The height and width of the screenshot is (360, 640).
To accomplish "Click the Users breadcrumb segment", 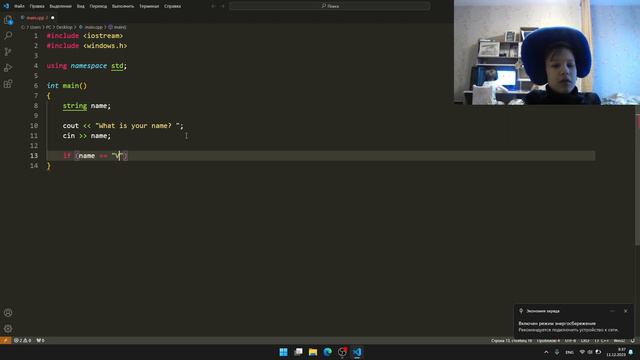I will point(36,27).
